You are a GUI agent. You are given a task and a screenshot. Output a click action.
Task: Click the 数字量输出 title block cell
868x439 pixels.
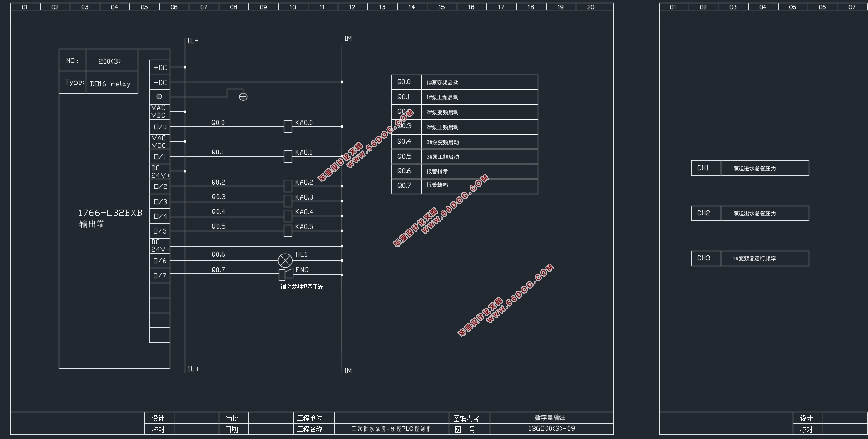(550, 418)
